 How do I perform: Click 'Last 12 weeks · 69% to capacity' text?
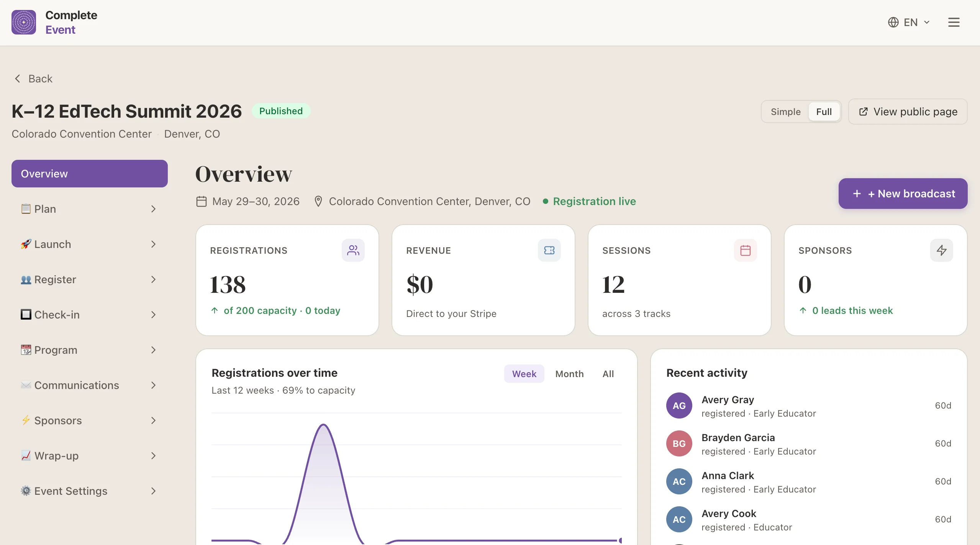coord(284,390)
